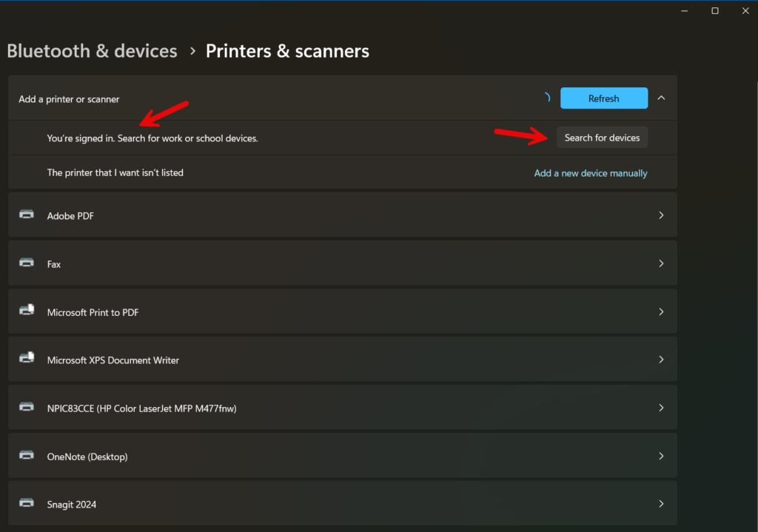Select the Adobe PDF printer name
758x532 pixels.
pos(70,216)
